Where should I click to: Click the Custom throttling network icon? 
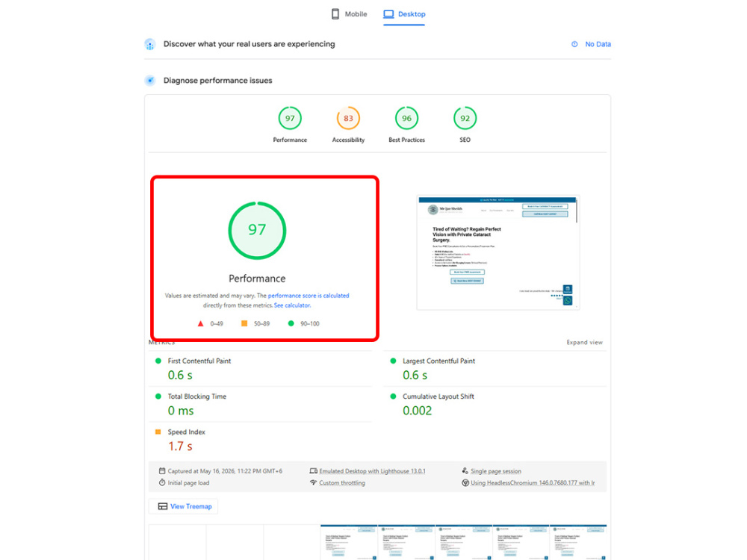313,482
